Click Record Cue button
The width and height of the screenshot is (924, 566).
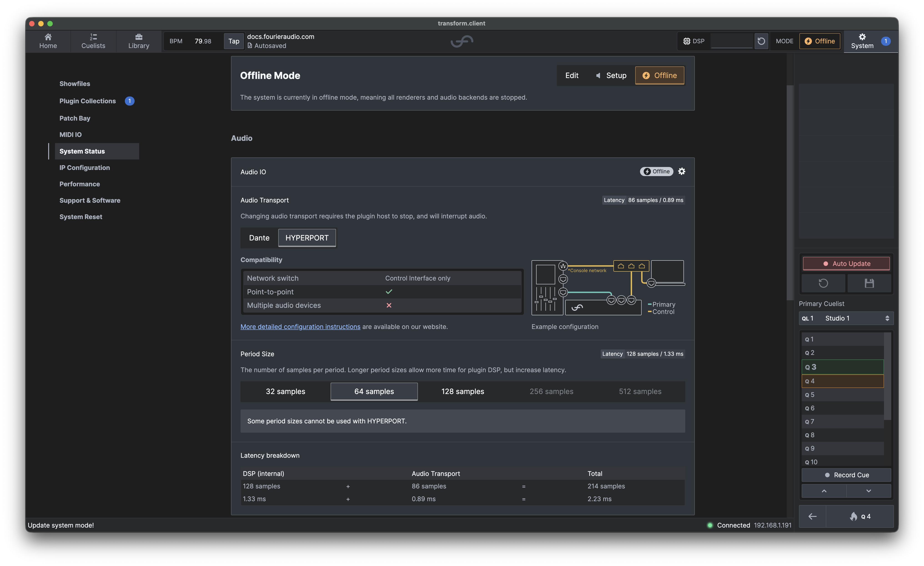pos(846,475)
